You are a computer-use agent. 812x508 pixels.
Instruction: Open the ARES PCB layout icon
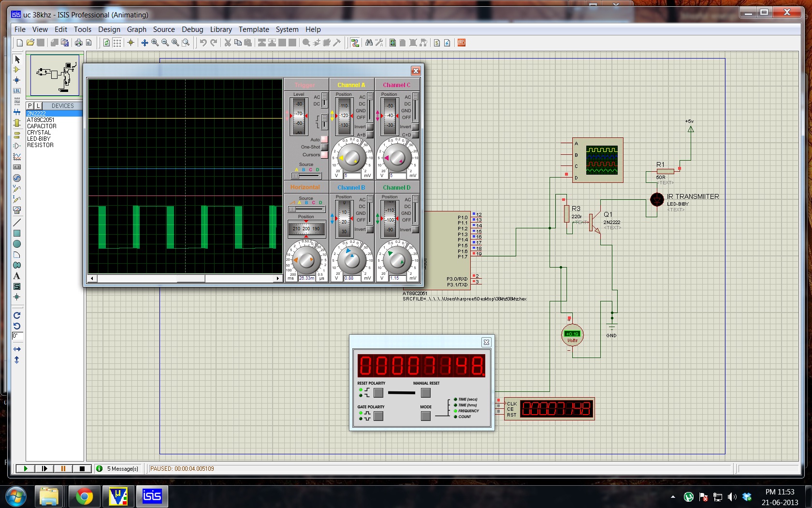(x=461, y=43)
